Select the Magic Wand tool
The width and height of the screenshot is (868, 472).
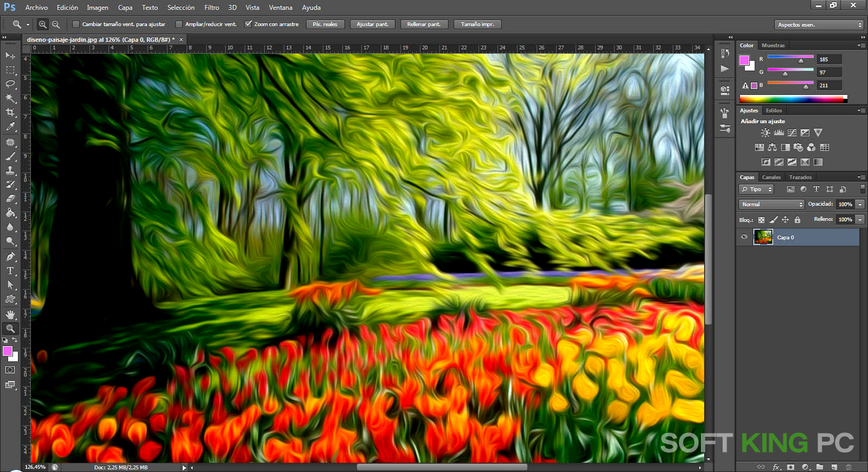(10, 98)
